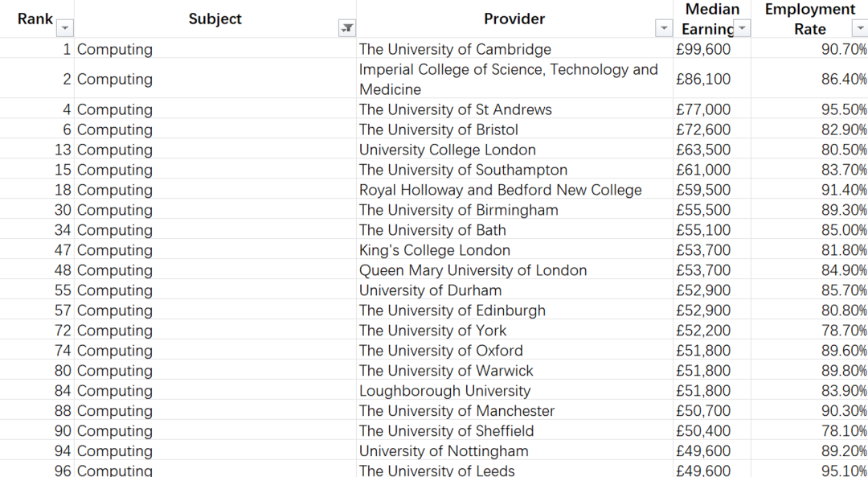Open the Median Earnings filter dropdown

[743, 27]
